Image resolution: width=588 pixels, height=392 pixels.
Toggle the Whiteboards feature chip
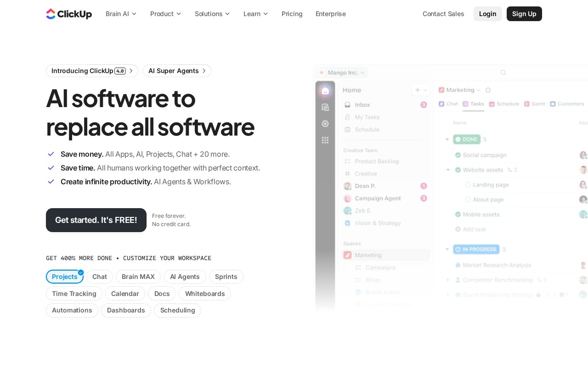click(x=205, y=294)
